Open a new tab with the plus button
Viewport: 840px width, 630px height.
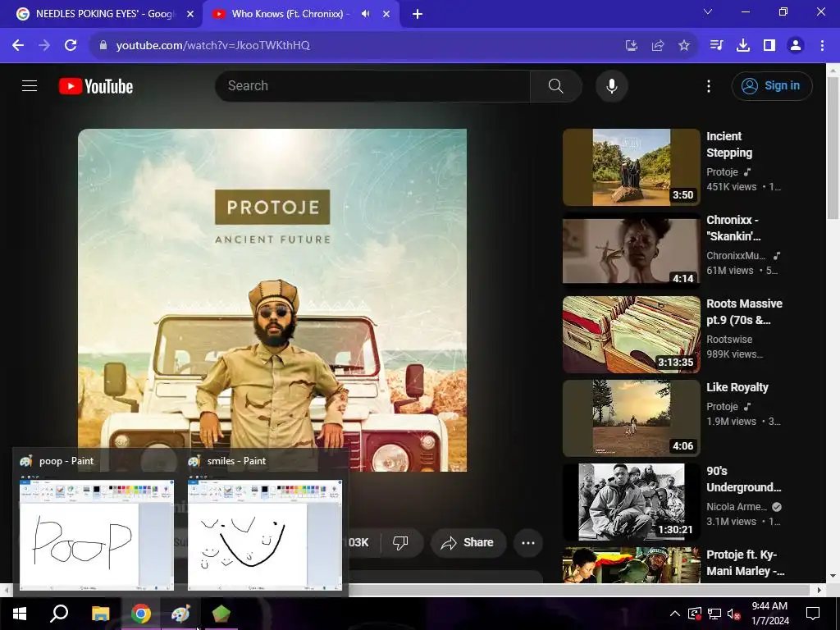point(418,14)
